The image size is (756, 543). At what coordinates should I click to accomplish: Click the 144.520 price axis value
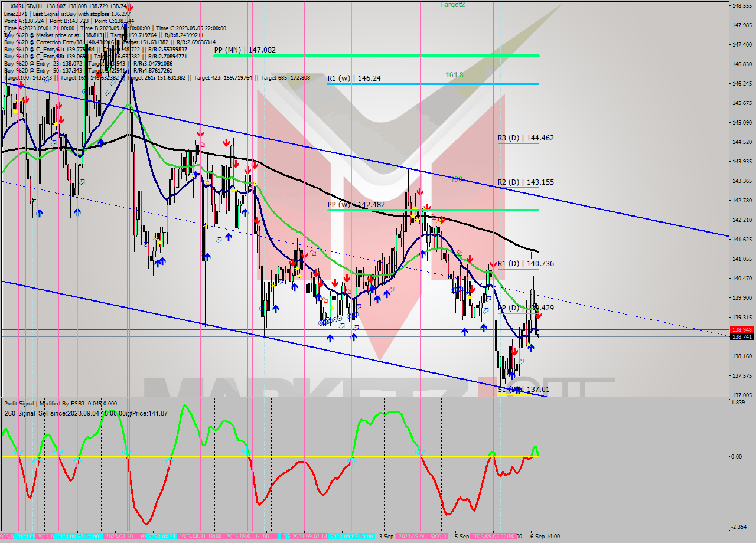pyautogui.click(x=741, y=142)
